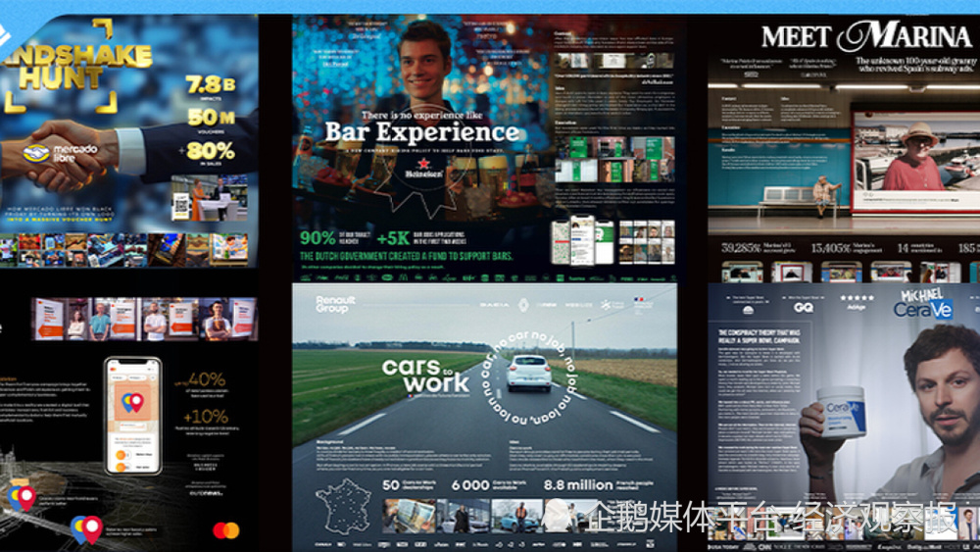Click the '8.8 million' statistic
Image resolution: width=980 pixels, height=552 pixels.
click(x=578, y=485)
